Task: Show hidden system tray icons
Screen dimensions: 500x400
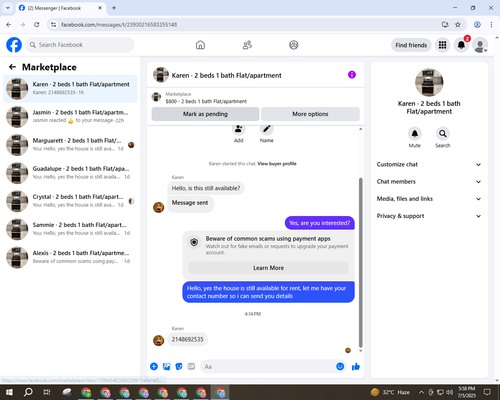Action: pyautogui.click(x=421, y=392)
